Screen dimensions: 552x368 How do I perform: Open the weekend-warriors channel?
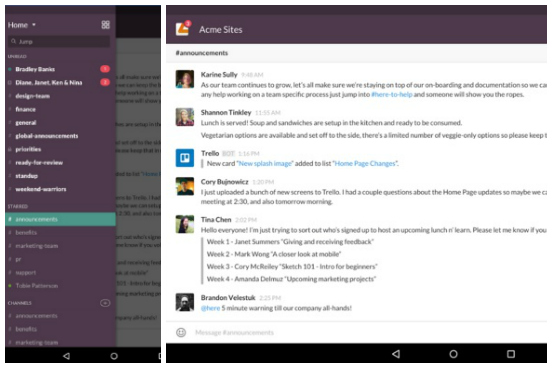(41, 189)
